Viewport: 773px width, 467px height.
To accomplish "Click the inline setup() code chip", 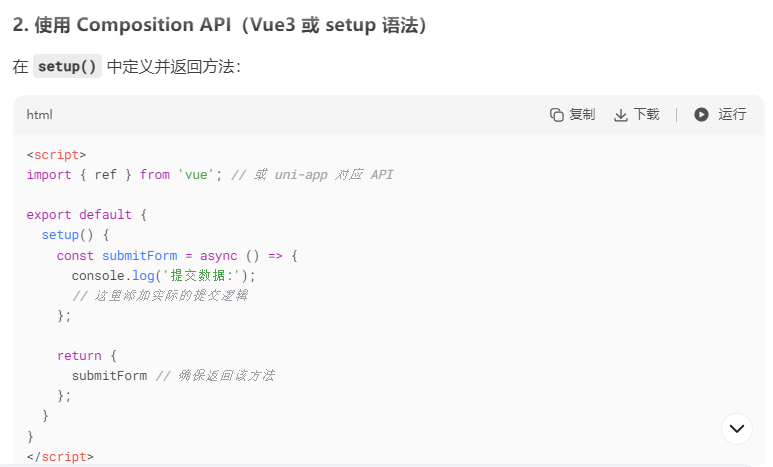I will pyautogui.click(x=67, y=66).
